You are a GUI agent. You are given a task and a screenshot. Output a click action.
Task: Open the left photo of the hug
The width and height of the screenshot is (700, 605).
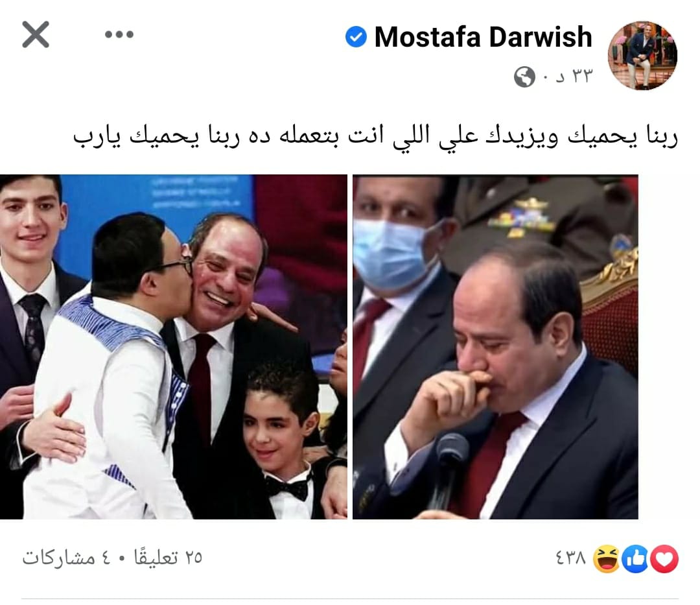(174, 347)
